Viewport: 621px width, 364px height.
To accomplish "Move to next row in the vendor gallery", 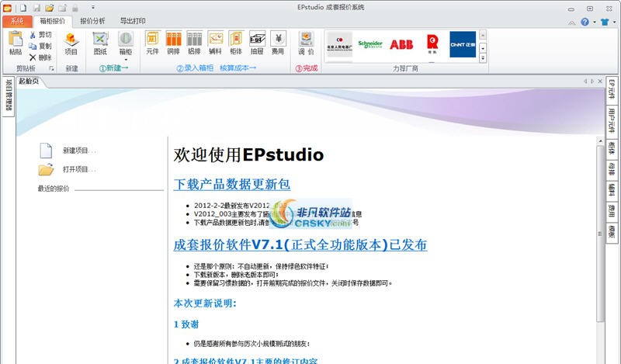I will click(x=483, y=48).
